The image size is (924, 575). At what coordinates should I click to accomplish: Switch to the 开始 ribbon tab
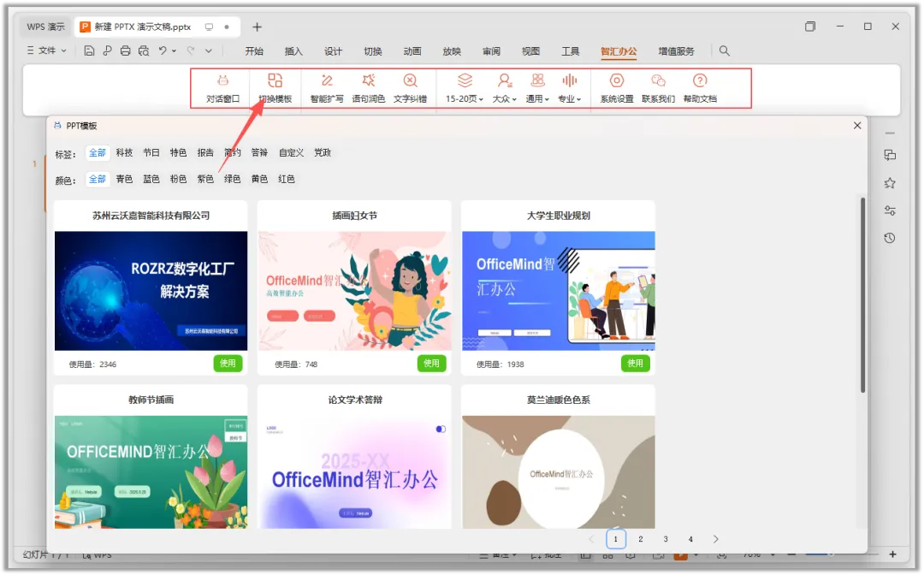(254, 52)
